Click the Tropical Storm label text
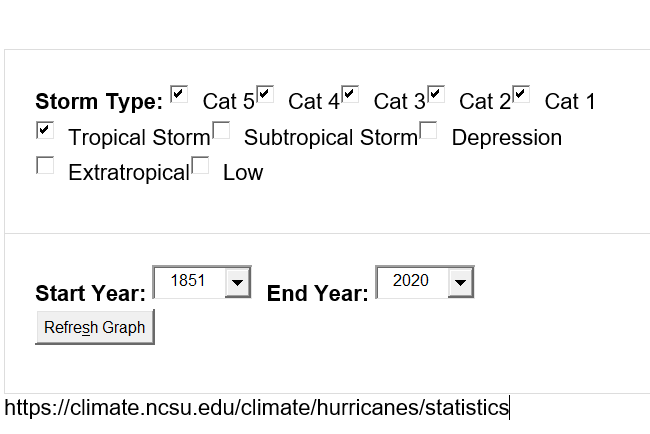The width and height of the screenshot is (650, 434). pos(139,138)
